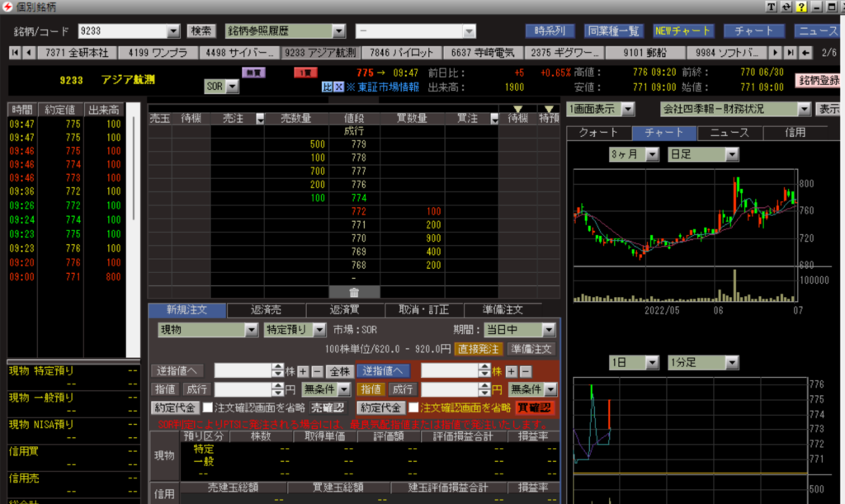Switch to the 返済売 order tab
Screen dimensions: 845x504
coord(267,310)
